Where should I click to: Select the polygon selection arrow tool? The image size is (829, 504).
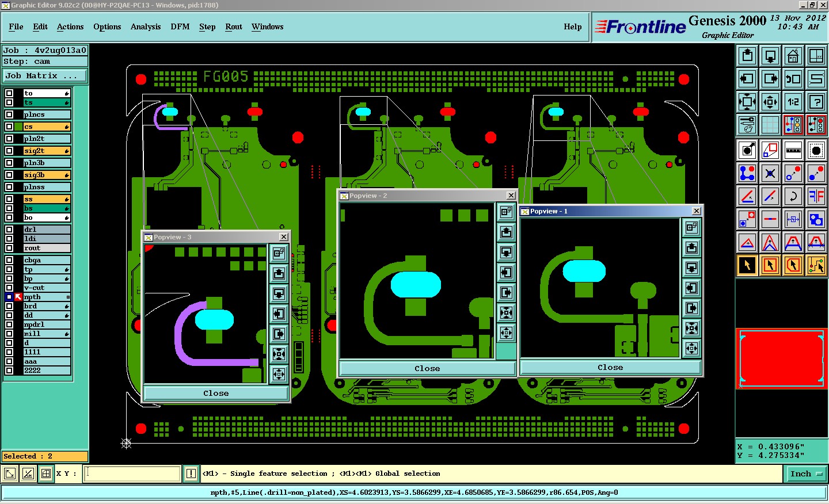(793, 265)
